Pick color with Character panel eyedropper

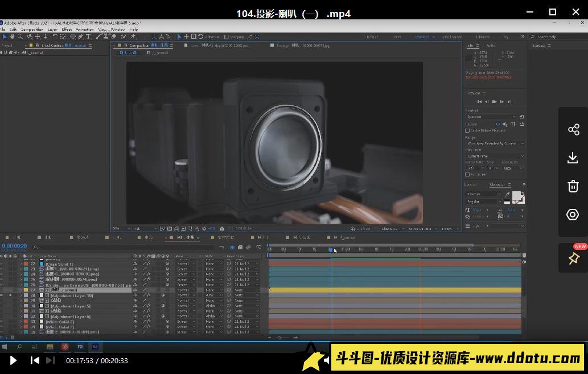coord(507,194)
